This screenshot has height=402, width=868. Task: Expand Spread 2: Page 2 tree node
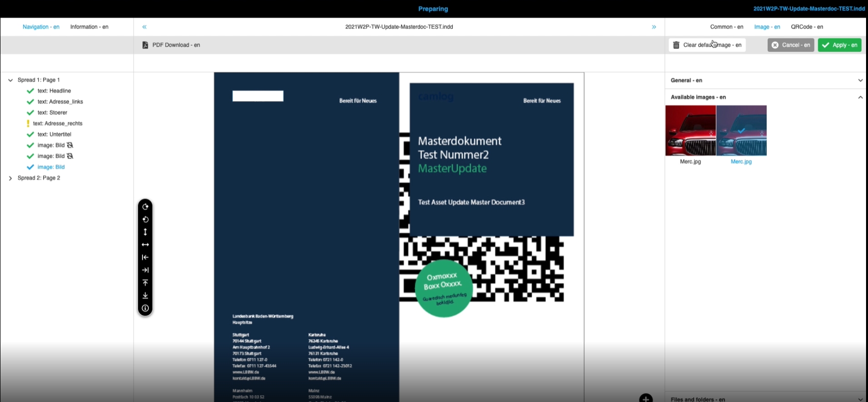pos(10,178)
